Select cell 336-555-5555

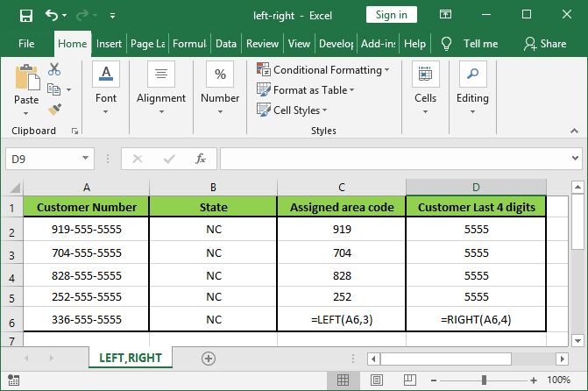point(86,319)
